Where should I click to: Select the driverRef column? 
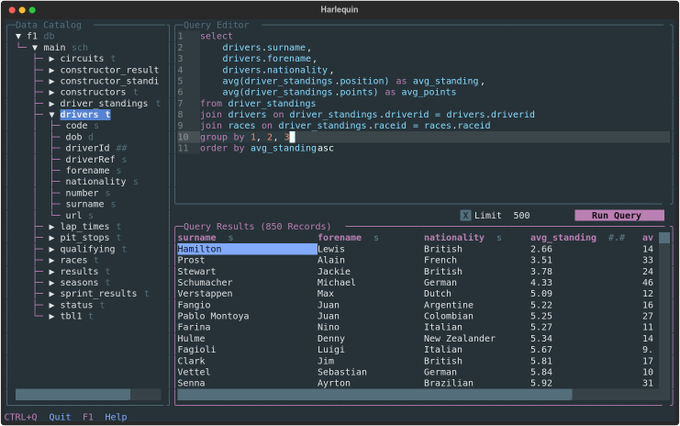click(90, 160)
